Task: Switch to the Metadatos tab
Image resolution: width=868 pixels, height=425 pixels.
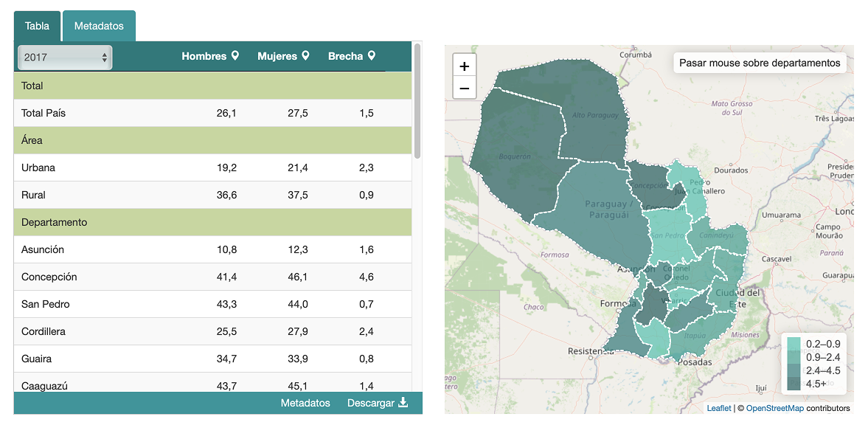Action: coord(99,26)
